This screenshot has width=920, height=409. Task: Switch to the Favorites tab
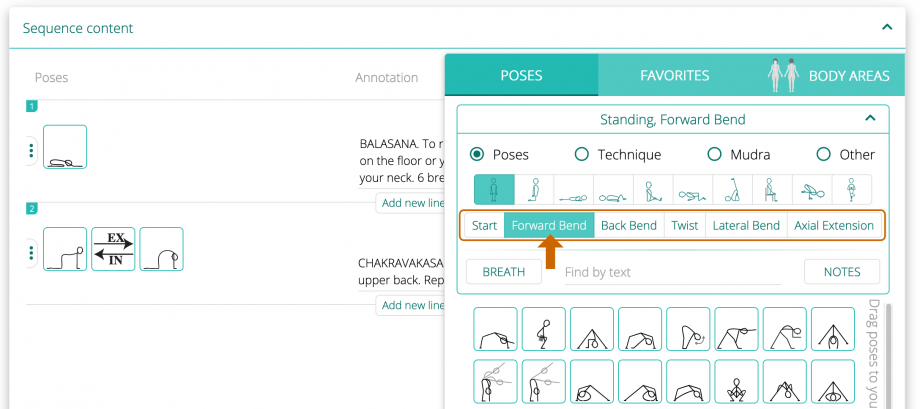(x=674, y=75)
